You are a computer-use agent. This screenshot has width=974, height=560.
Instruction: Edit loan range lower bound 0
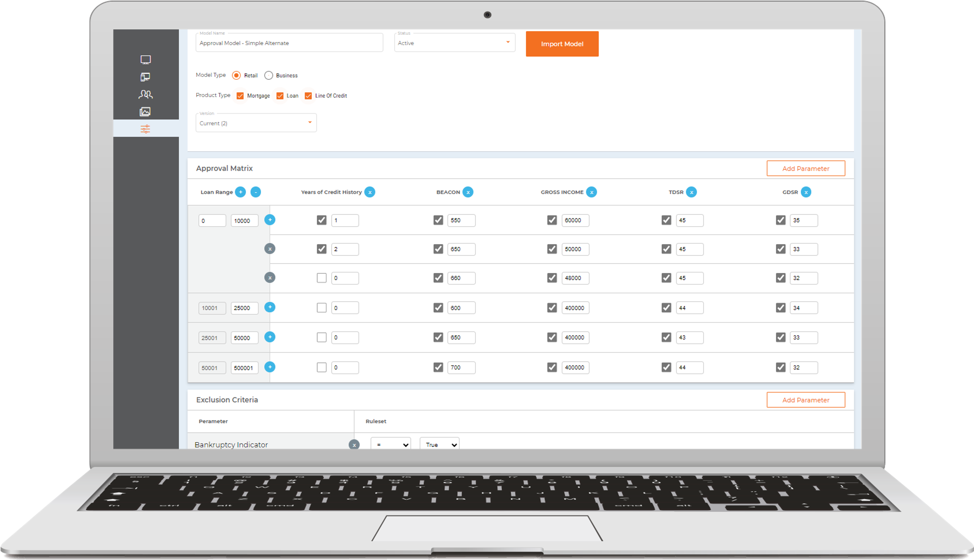tap(212, 221)
